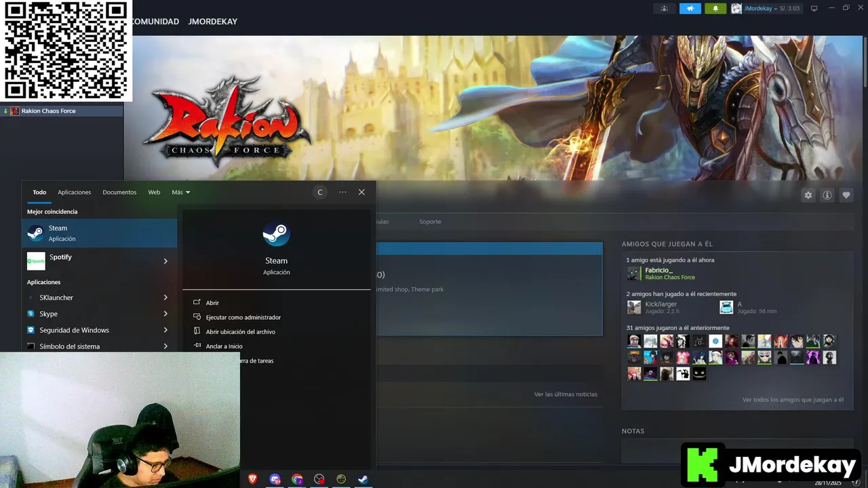
Task: Switch to the Documentos search tab
Action: click(119, 192)
